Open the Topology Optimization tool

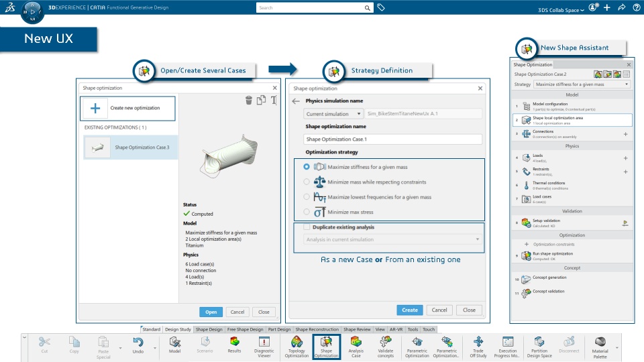pos(297,347)
